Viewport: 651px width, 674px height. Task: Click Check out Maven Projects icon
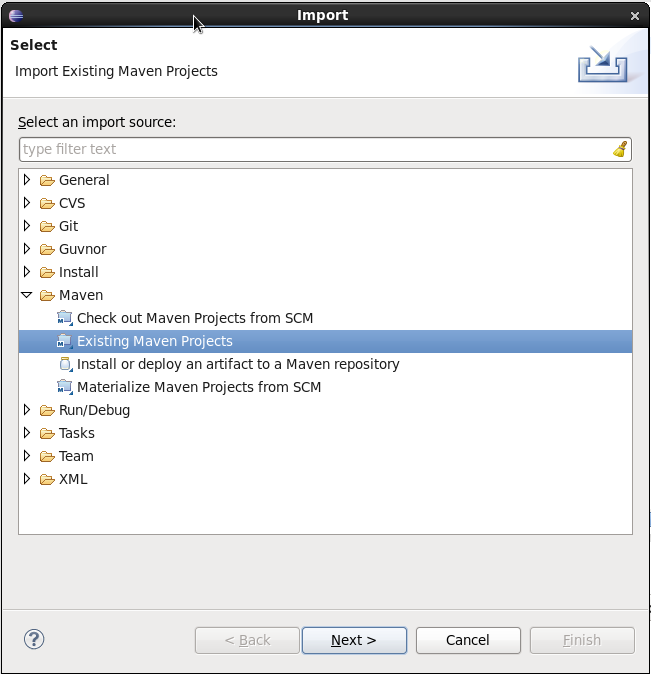[x=65, y=319]
